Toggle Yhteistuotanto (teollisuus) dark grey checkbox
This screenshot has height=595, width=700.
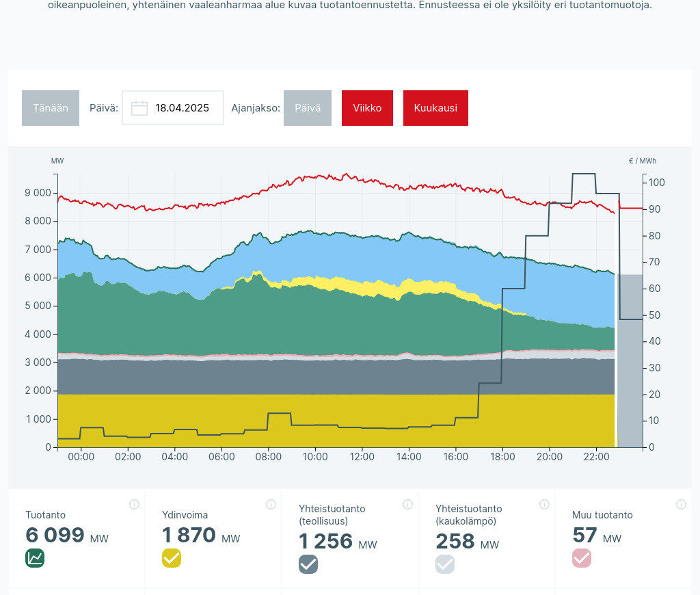[x=308, y=564]
